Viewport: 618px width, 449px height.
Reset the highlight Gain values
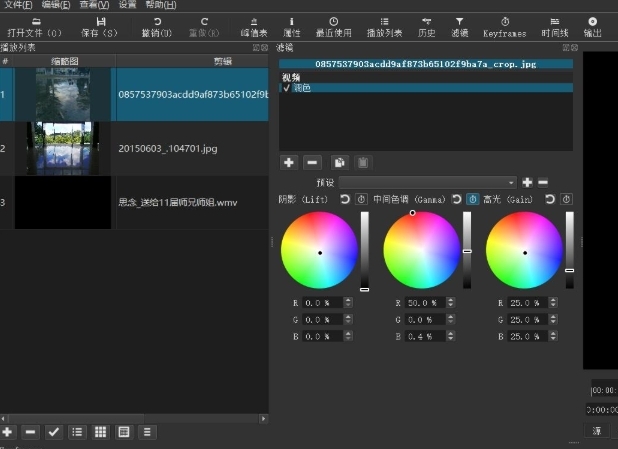(550, 199)
